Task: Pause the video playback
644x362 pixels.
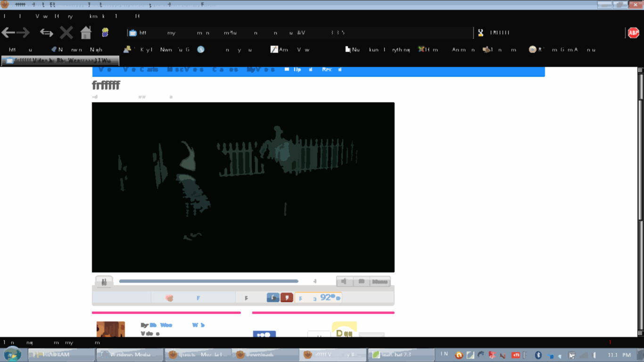Action: click(104, 281)
